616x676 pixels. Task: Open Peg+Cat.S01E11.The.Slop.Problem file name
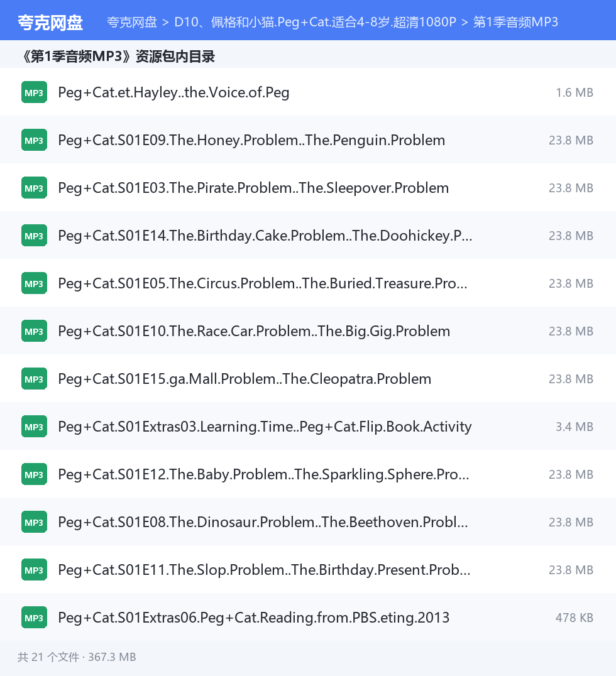tap(264, 570)
